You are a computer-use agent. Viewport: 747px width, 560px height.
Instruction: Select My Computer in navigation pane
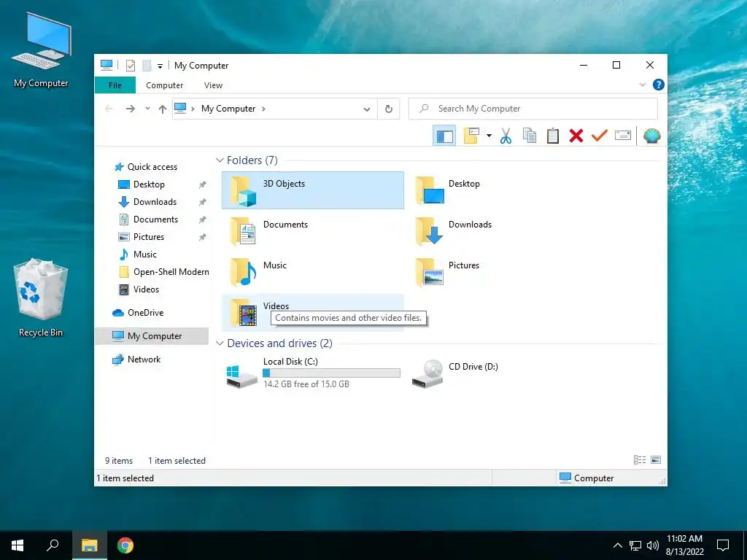[x=152, y=335]
